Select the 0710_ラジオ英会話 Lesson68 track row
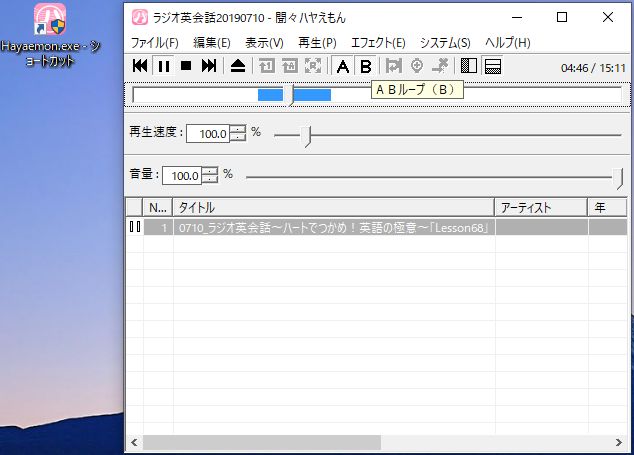634x455 pixels. pyautogui.click(x=377, y=227)
